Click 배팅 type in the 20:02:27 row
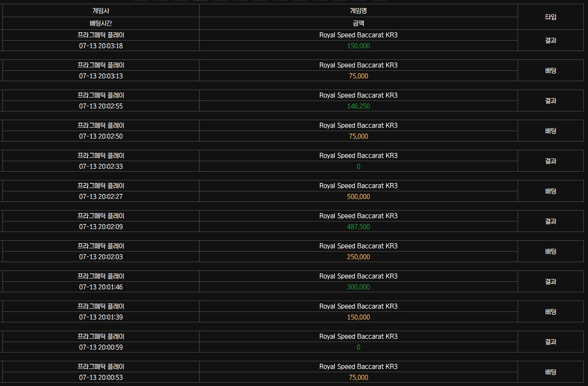Screen dimensions: 588x386 [551, 191]
